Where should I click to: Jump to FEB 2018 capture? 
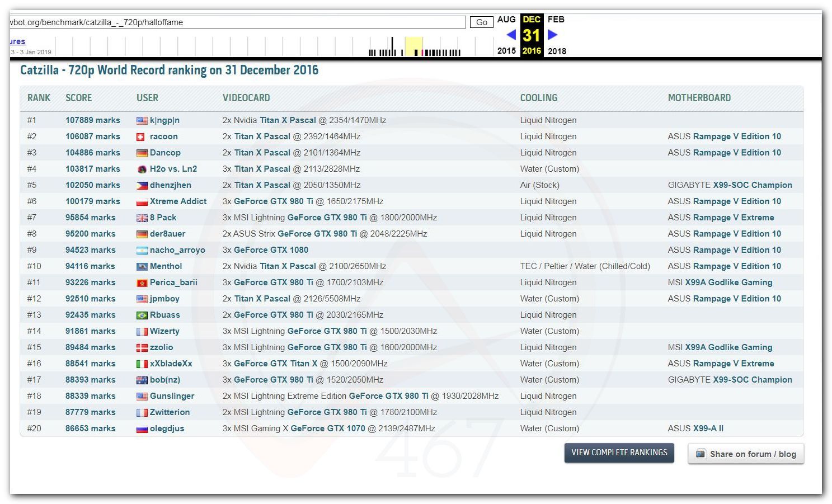[x=556, y=35]
